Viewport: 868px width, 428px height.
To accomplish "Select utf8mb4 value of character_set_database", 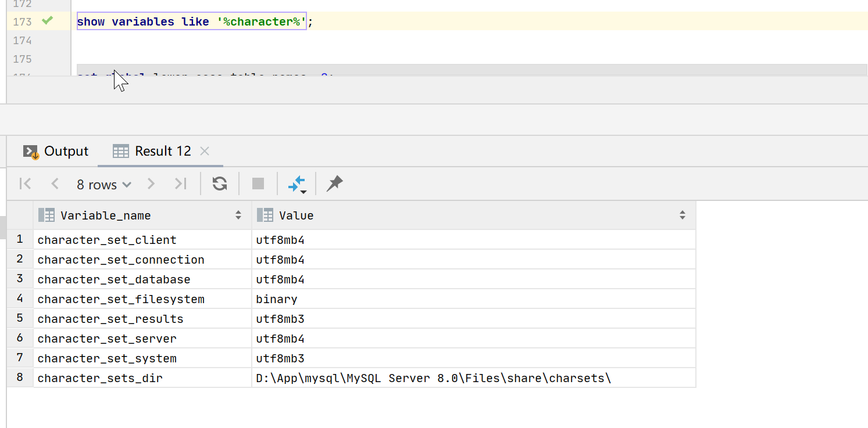I will [474, 279].
